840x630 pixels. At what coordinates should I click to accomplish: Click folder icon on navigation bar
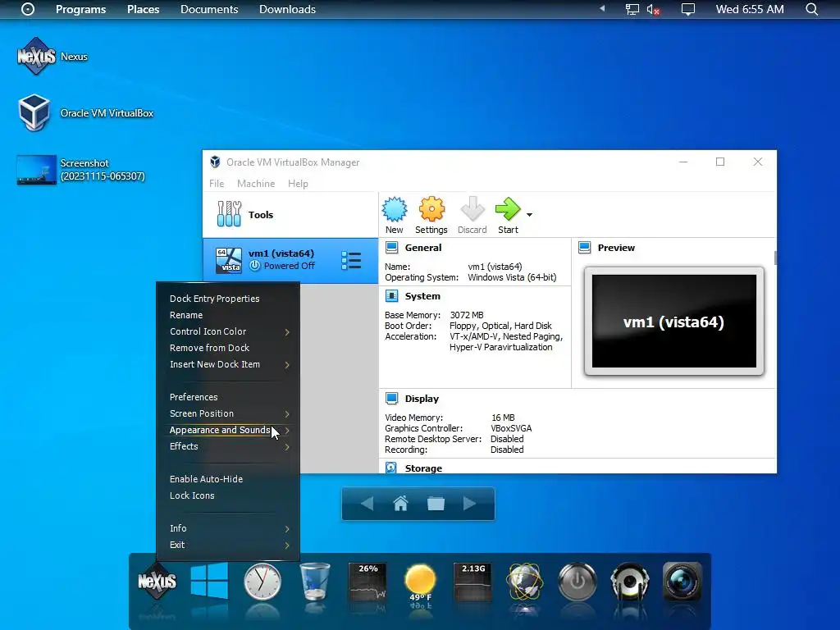click(x=436, y=504)
